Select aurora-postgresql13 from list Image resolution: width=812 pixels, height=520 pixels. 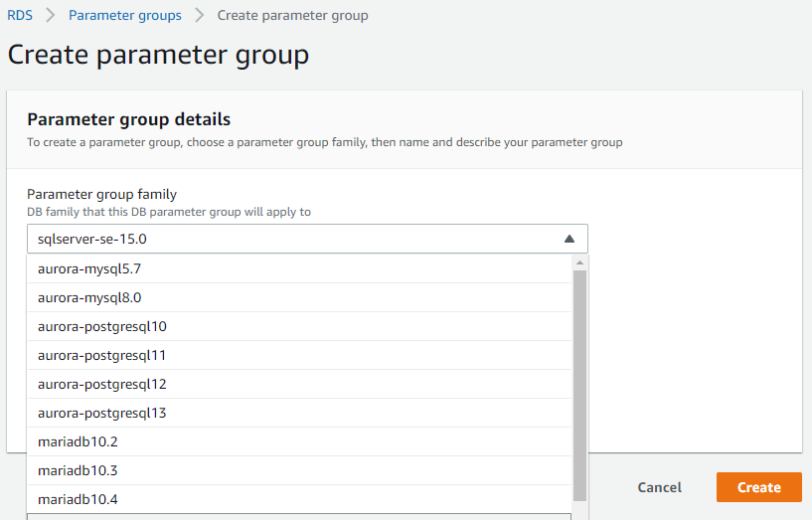click(299, 413)
